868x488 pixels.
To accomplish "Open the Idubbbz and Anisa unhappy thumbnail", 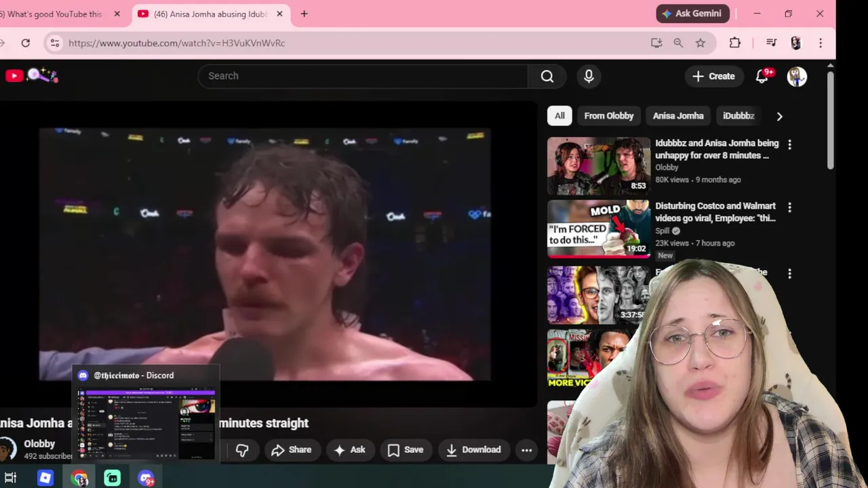I will click(x=599, y=167).
